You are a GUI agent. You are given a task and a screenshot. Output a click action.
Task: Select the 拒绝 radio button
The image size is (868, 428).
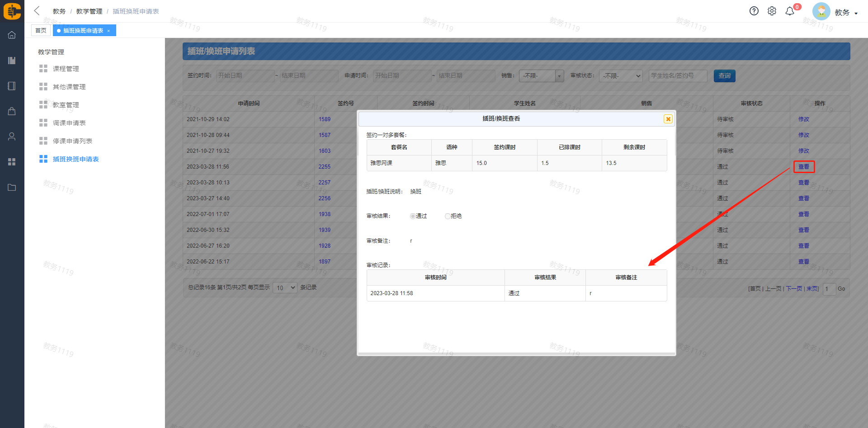click(x=448, y=216)
